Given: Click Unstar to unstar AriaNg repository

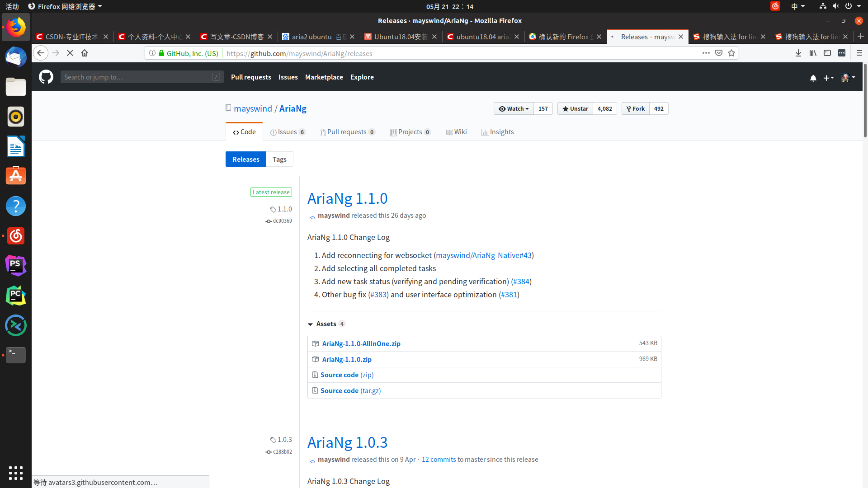Looking at the screenshot, I should pyautogui.click(x=575, y=108).
